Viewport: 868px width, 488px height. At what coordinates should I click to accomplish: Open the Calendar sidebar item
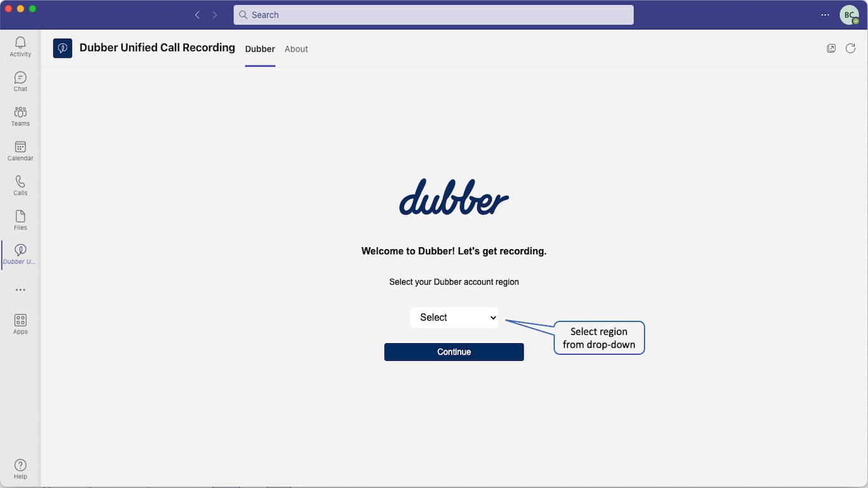tap(20, 151)
